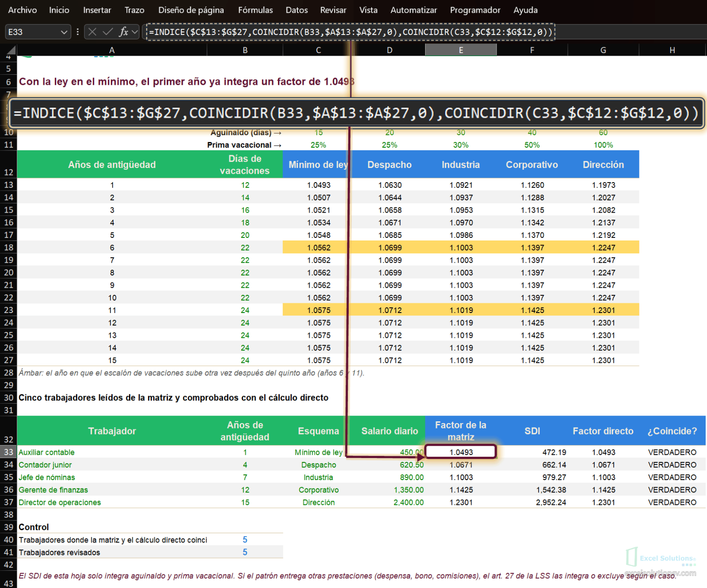Click the three-dot handle beside the Name Box
Viewport: 707px width, 588px height.
78,32
